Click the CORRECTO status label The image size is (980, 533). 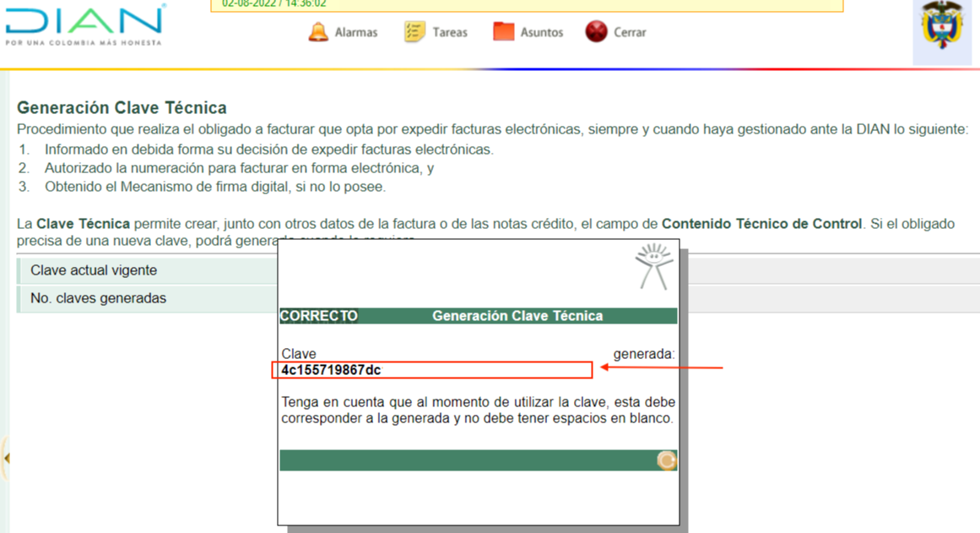click(319, 316)
